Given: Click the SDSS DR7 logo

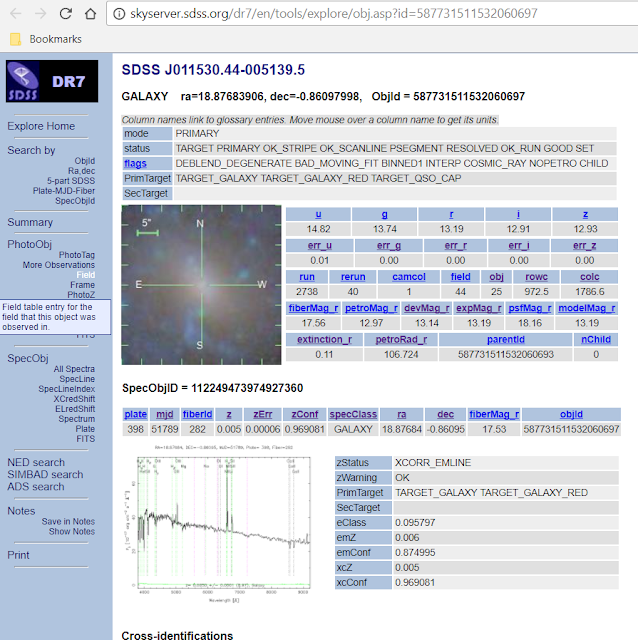Looking at the screenshot, I should pos(52,81).
